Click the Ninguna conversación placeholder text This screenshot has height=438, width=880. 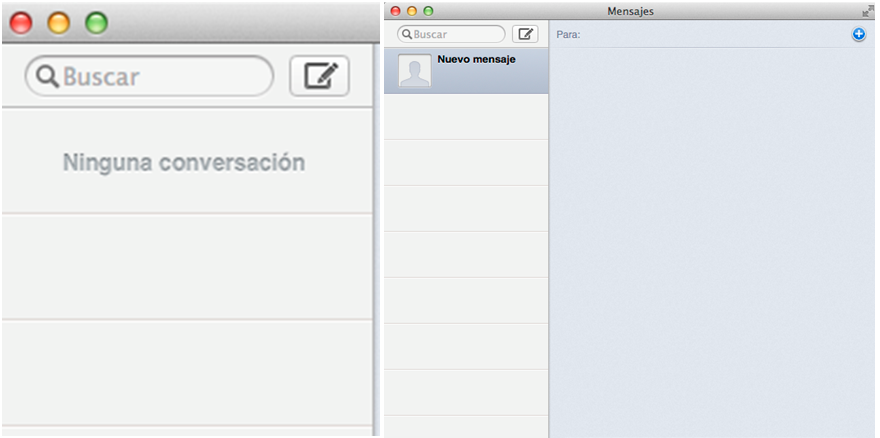tap(184, 163)
